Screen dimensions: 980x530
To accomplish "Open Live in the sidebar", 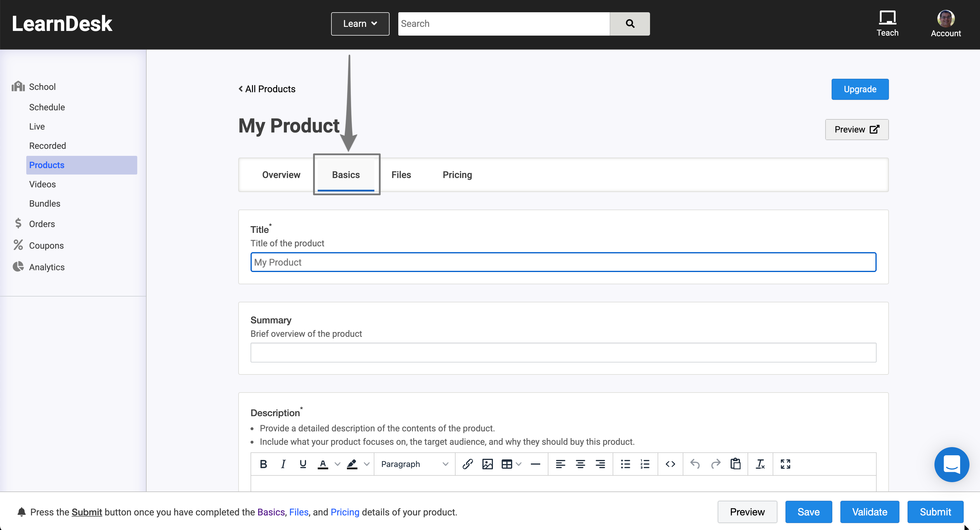I will pyautogui.click(x=37, y=127).
